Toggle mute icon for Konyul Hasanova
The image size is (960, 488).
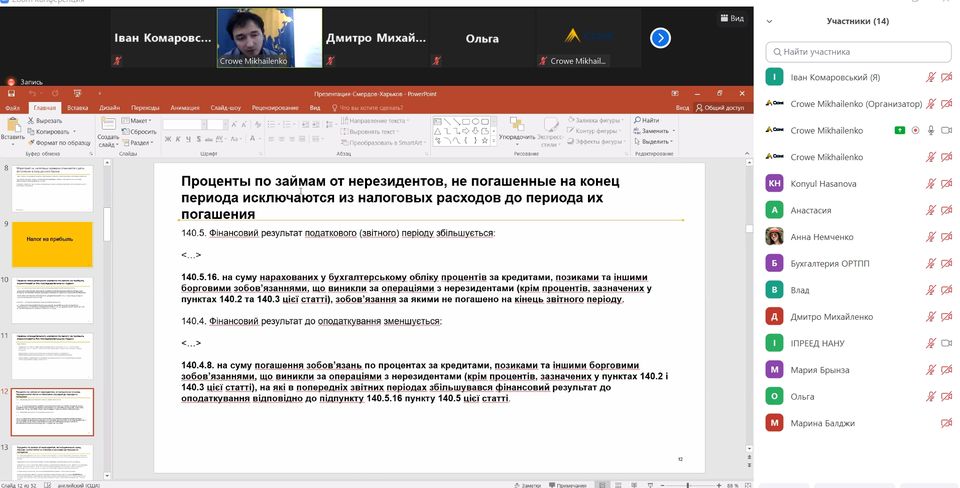[931, 184]
